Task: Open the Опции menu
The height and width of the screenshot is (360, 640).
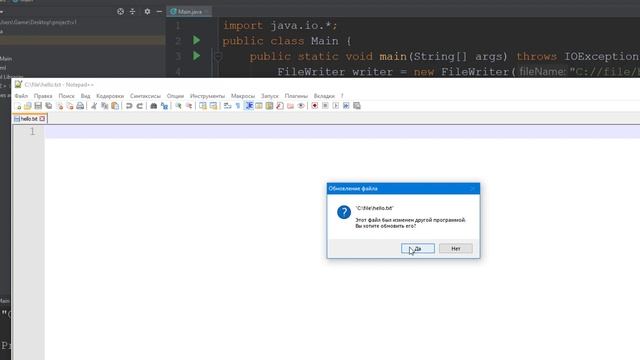Action: [x=176, y=96]
